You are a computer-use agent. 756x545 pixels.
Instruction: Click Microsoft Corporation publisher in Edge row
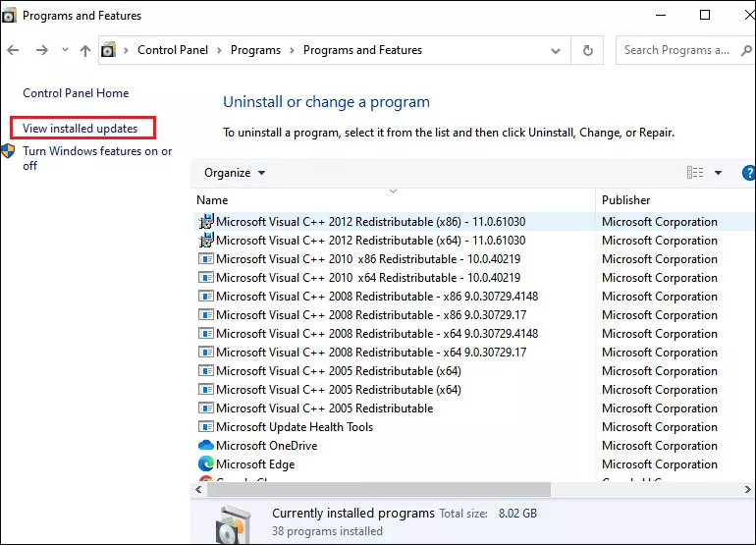(x=660, y=464)
